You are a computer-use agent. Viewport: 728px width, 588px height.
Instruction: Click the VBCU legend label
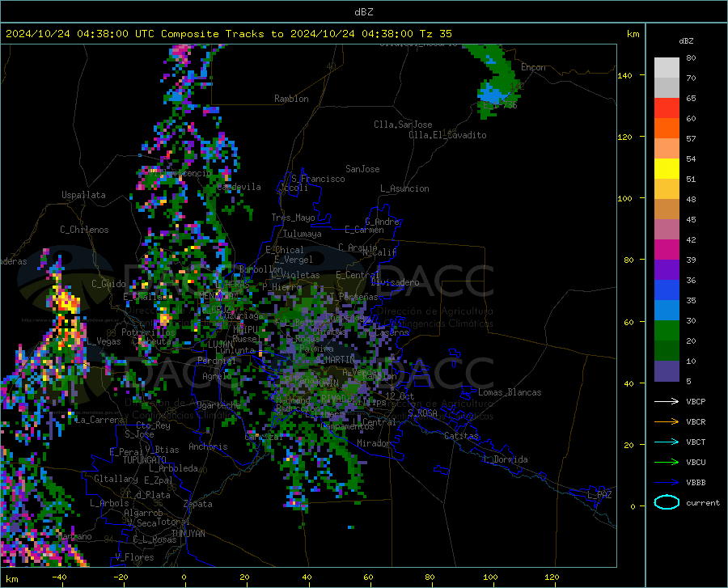point(696,463)
